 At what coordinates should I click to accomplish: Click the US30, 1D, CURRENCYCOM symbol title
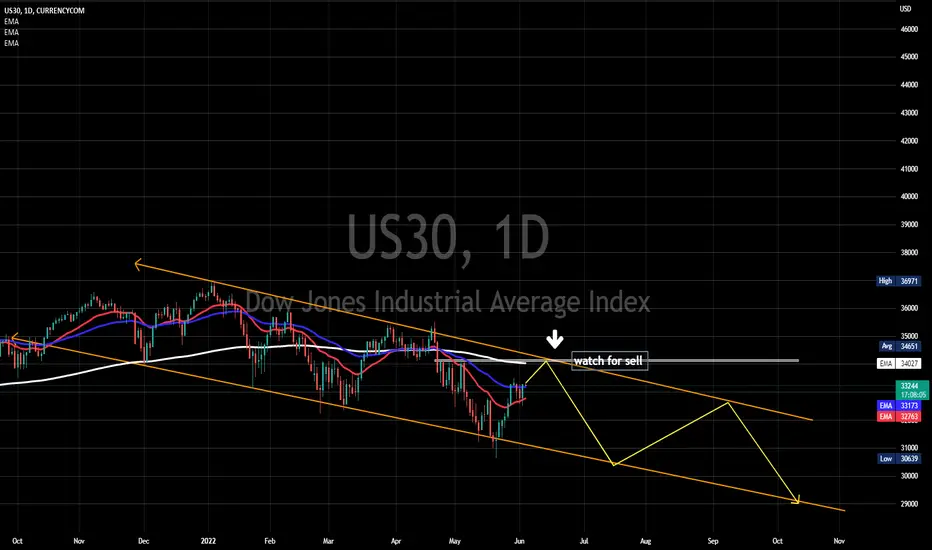pos(44,11)
